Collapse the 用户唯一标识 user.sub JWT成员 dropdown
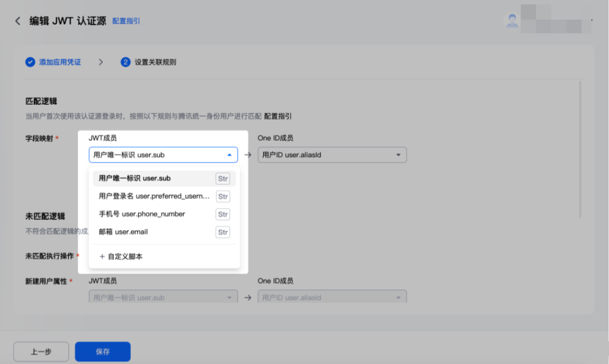 pos(163,155)
